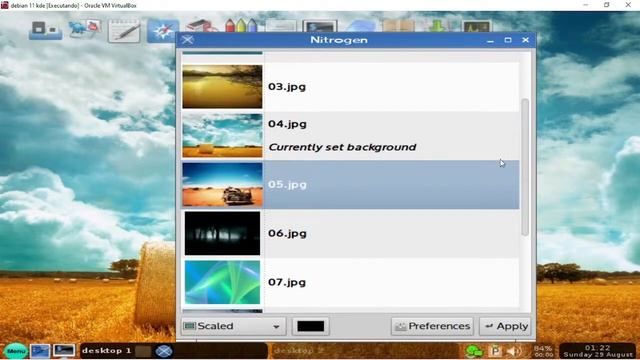Open the red book dock icon

201,26
